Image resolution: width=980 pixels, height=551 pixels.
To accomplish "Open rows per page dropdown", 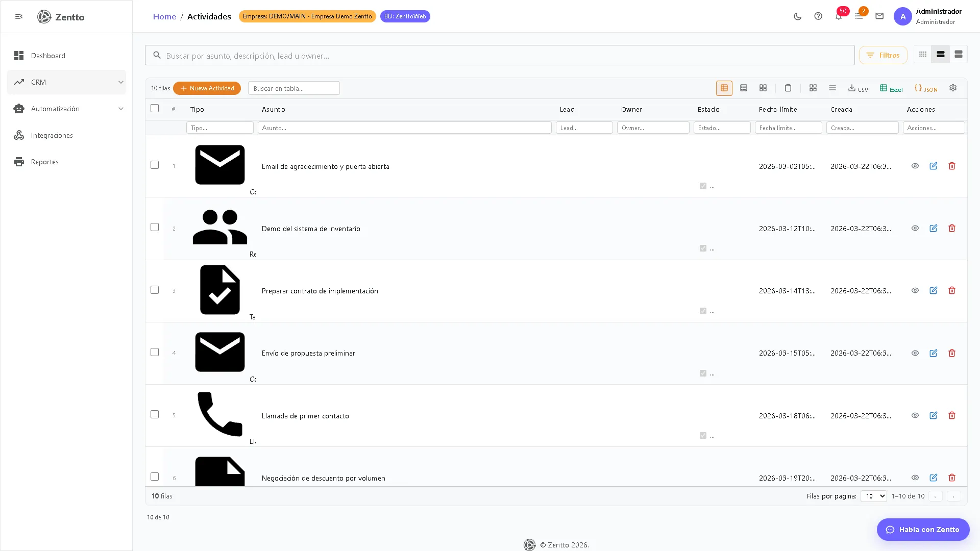I will tap(873, 496).
